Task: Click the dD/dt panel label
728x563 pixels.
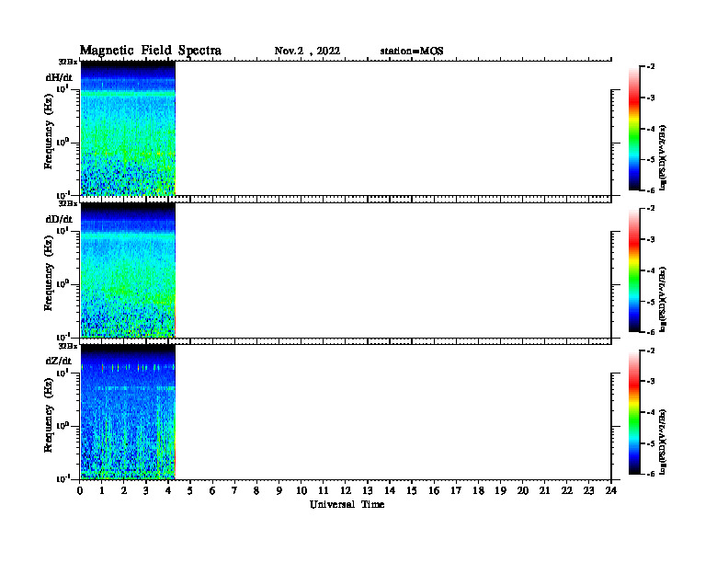Action: coord(59,219)
